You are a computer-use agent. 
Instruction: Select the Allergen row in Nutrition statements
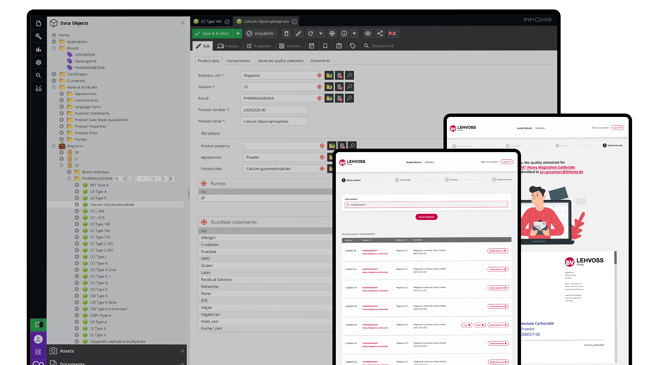tap(265, 238)
